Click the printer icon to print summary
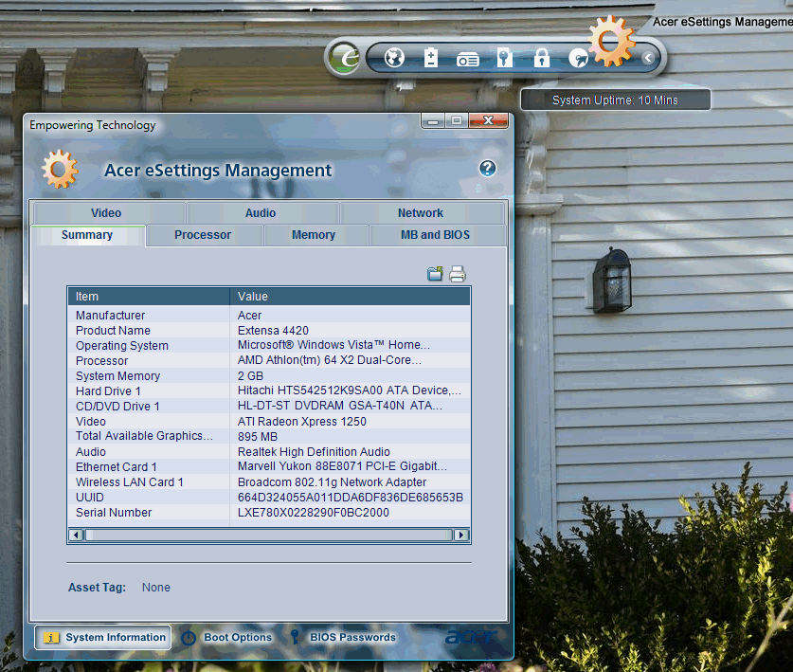This screenshot has height=672, width=793. 458,274
